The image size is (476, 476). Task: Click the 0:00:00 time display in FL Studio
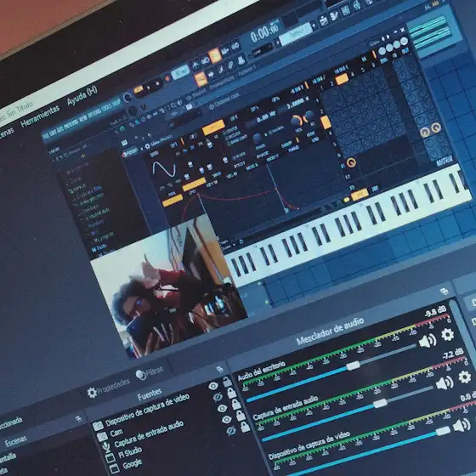coord(264,32)
